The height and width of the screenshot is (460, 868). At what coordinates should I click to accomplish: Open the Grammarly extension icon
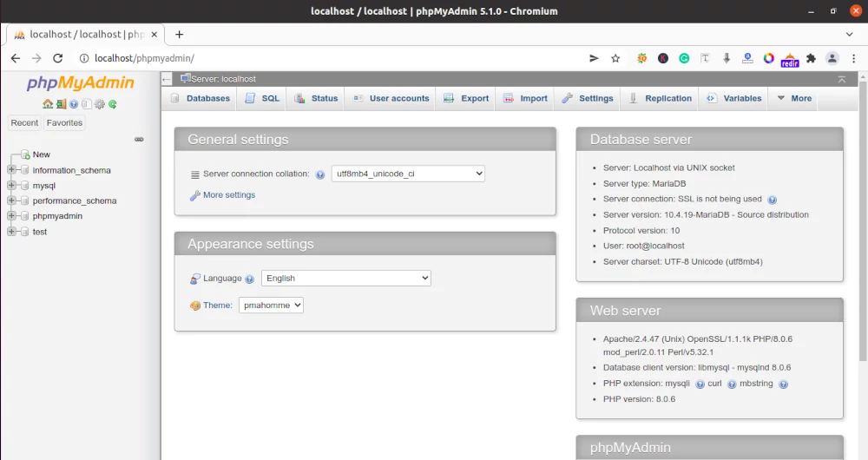tap(684, 58)
